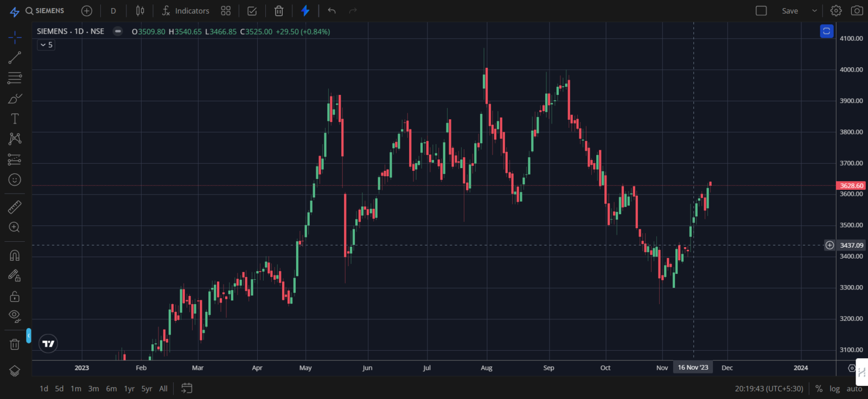
Task: Toggle hide all drawings eye icon
Action: [15, 316]
